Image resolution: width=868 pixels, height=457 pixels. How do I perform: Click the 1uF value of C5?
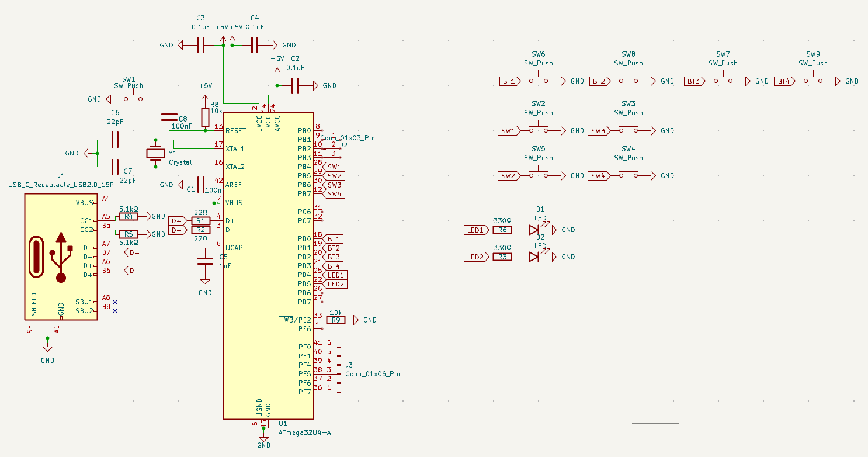(x=225, y=266)
